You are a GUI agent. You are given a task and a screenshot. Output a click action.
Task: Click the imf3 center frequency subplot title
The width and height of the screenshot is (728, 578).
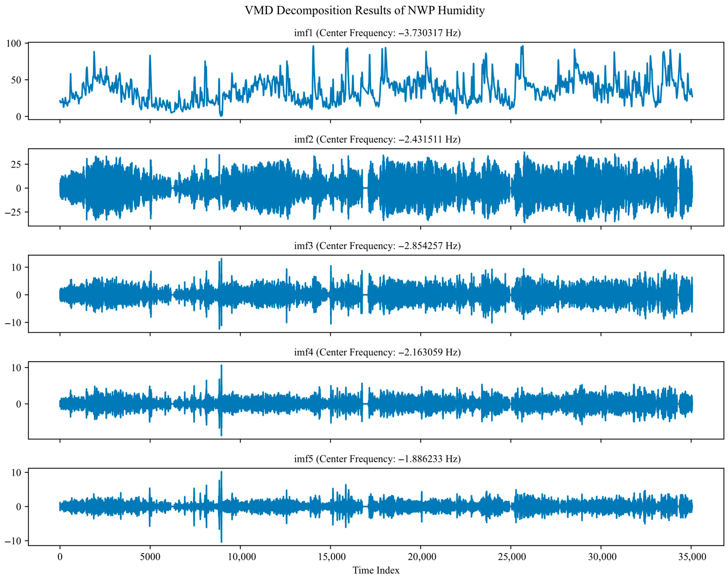pos(377,245)
